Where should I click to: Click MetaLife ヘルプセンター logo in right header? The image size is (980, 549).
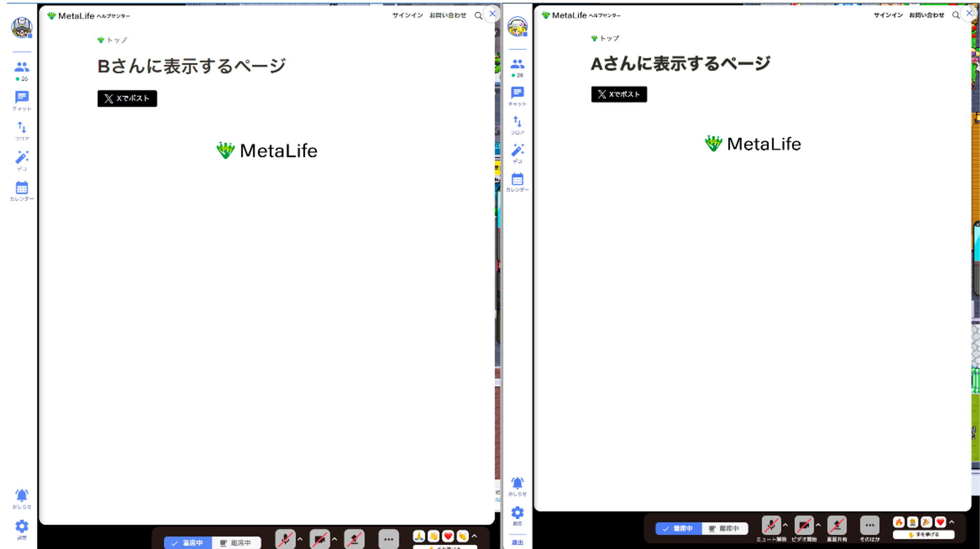click(x=581, y=15)
